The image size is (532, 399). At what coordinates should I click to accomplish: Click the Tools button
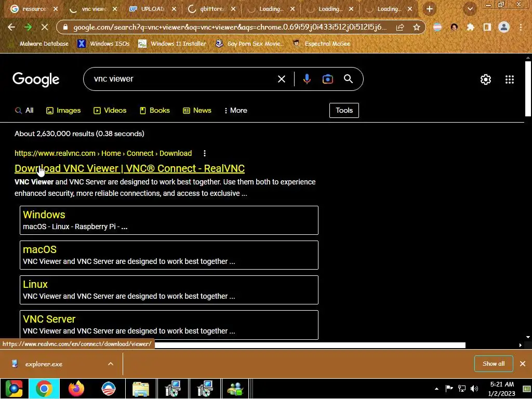pyautogui.click(x=344, y=110)
